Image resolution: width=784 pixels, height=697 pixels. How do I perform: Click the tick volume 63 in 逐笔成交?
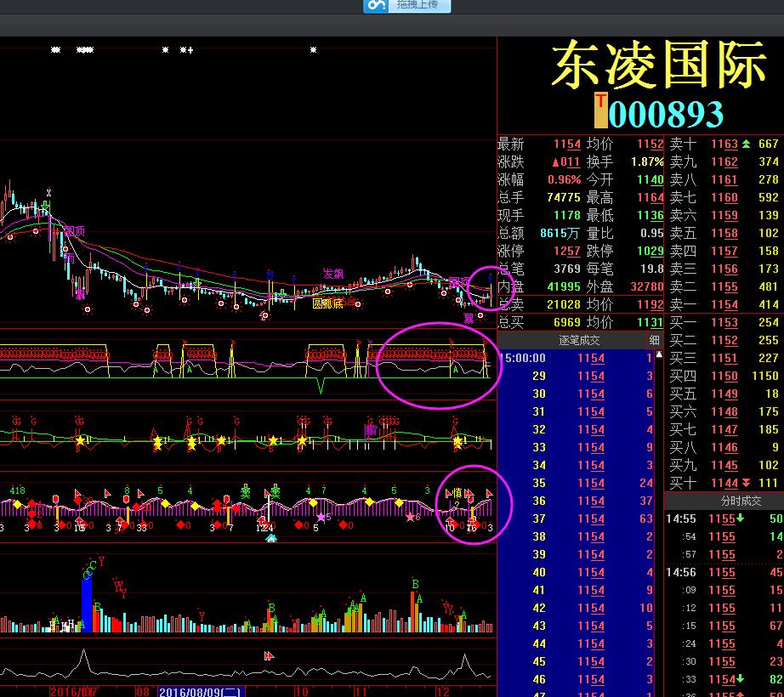coord(646,518)
